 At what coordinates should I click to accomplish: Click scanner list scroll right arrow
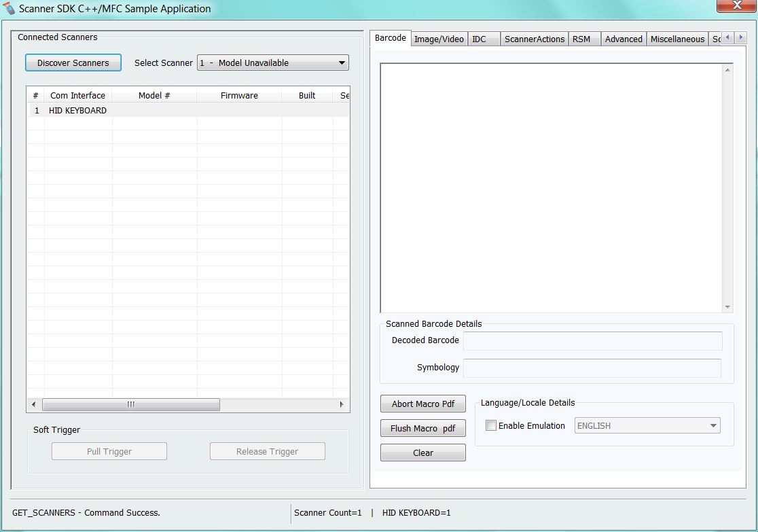[342, 405]
